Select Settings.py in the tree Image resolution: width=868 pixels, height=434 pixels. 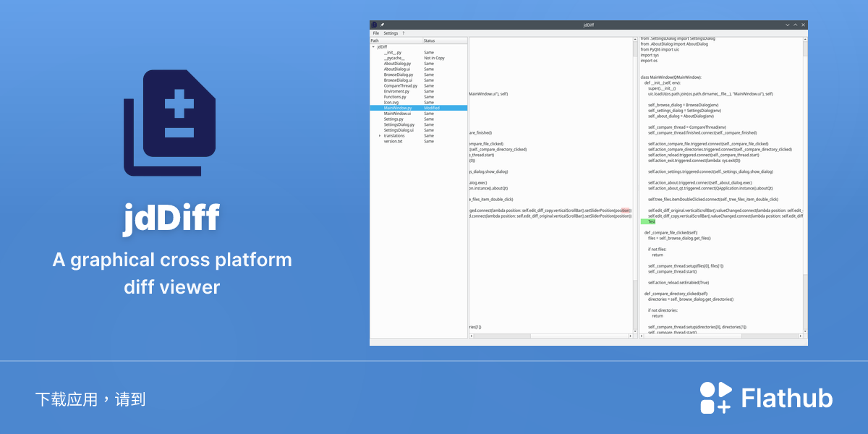[x=393, y=119]
